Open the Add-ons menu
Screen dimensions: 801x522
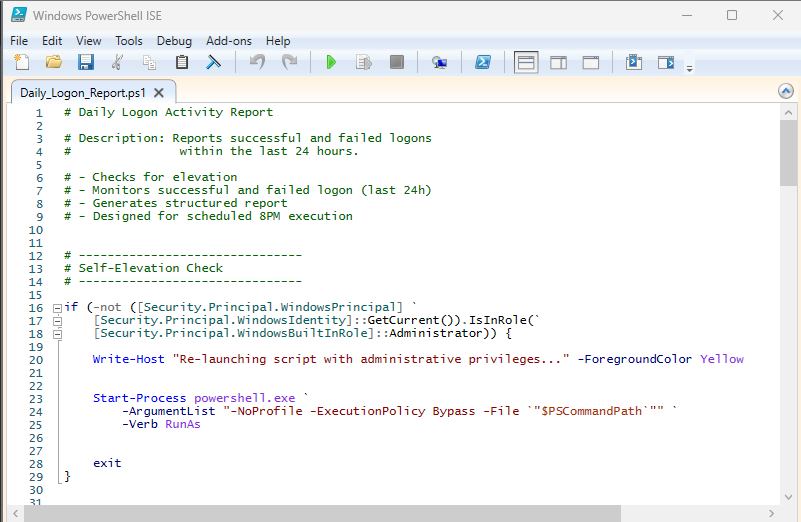229,41
